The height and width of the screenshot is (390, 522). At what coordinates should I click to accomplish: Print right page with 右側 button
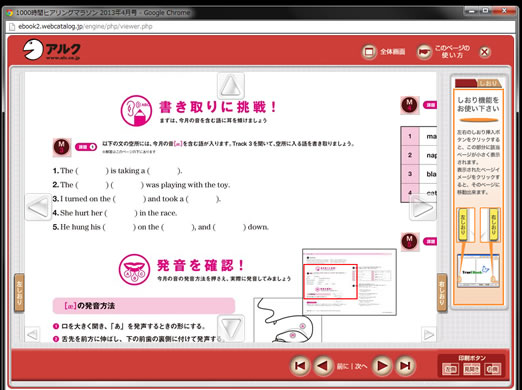tap(493, 369)
